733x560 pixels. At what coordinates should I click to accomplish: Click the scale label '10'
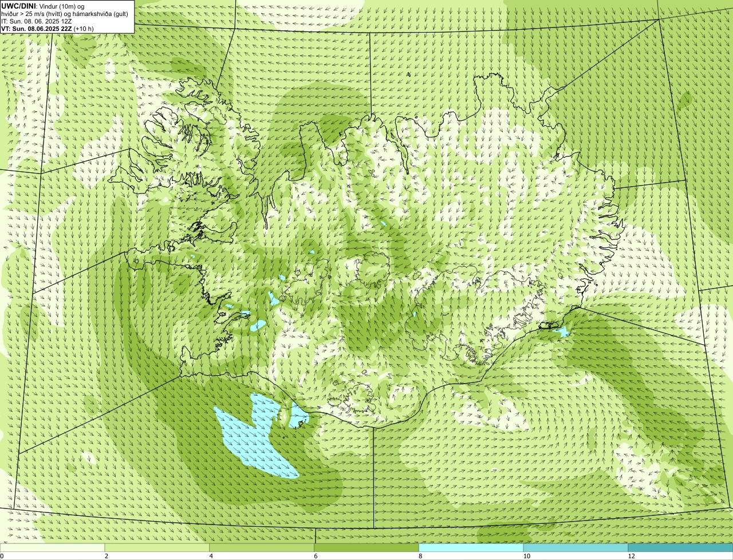[526, 556]
